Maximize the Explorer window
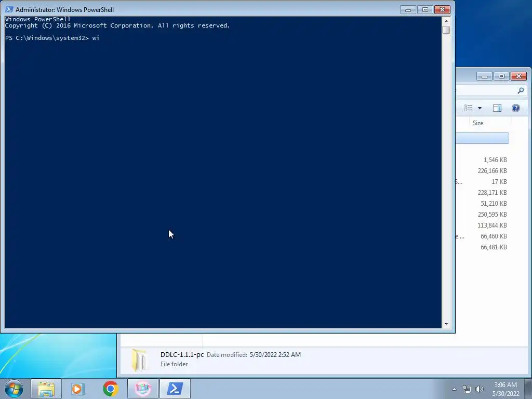This screenshot has height=399, width=532. pos(501,76)
